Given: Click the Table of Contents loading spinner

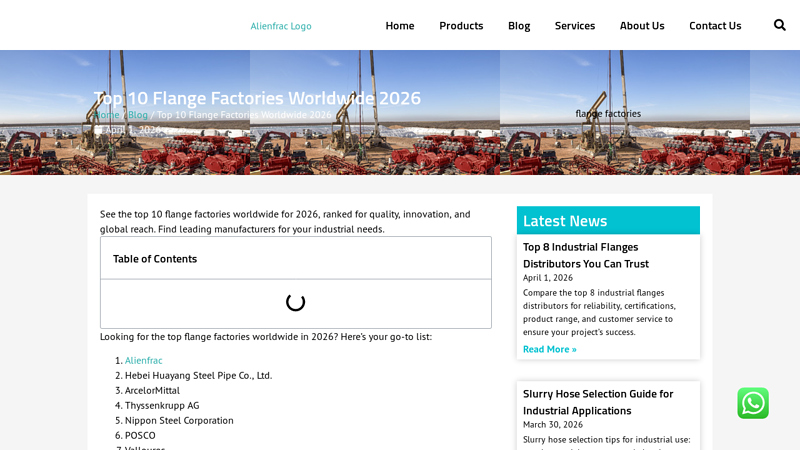Looking at the screenshot, I should point(295,302).
